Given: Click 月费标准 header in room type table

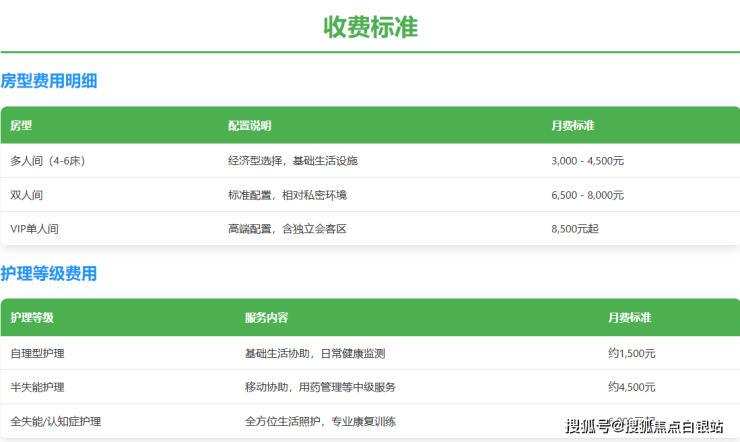Looking at the screenshot, I should coord(573,126).
